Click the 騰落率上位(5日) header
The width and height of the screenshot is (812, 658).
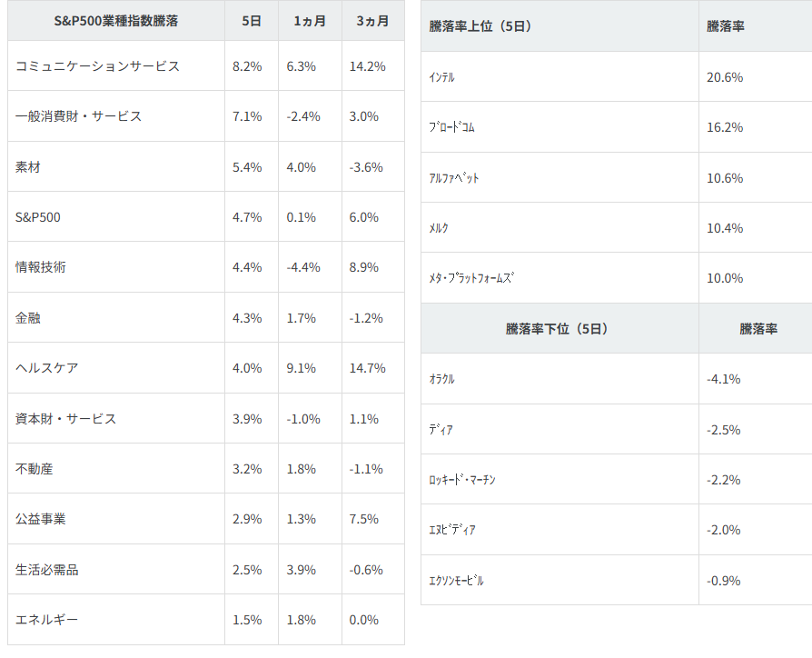pyautogui.click(x=480, y=26)
